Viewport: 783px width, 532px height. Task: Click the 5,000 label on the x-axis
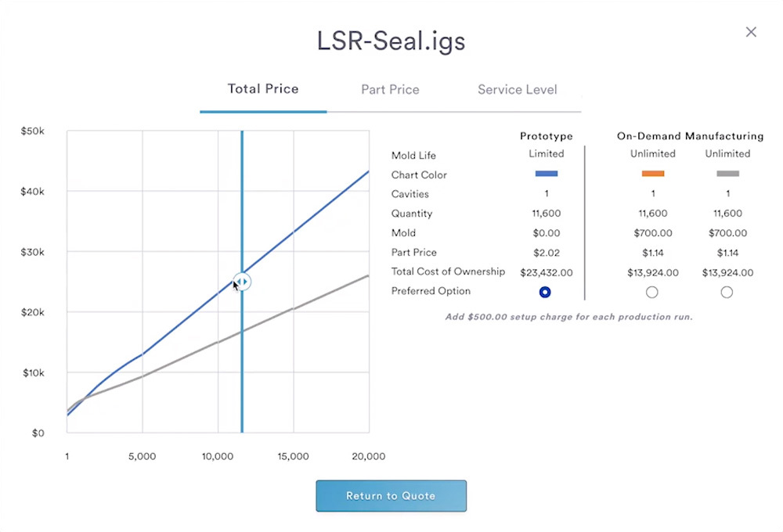[143, 457]
